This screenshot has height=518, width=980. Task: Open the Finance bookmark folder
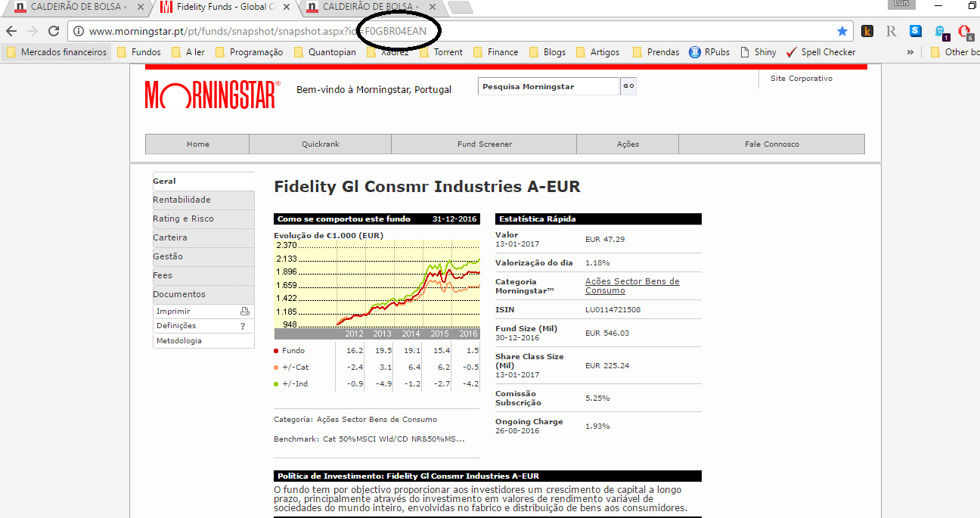[496, 52]
